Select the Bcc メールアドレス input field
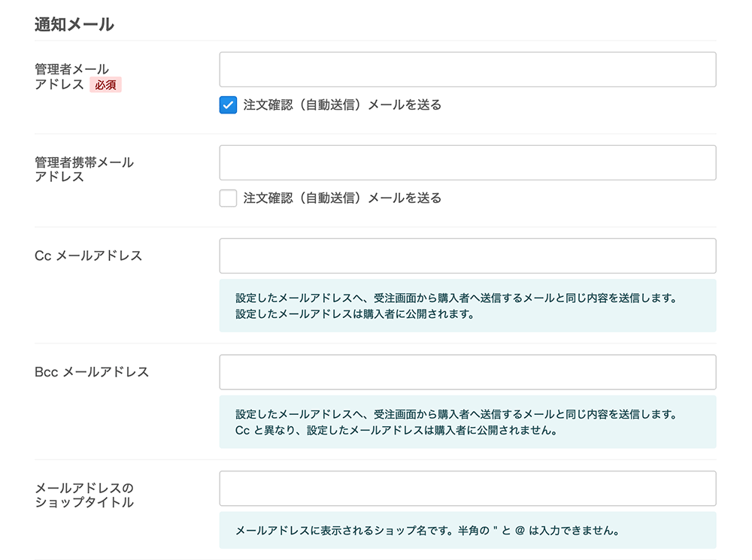Viewport: 752px width, 560px height. (468, 372)
